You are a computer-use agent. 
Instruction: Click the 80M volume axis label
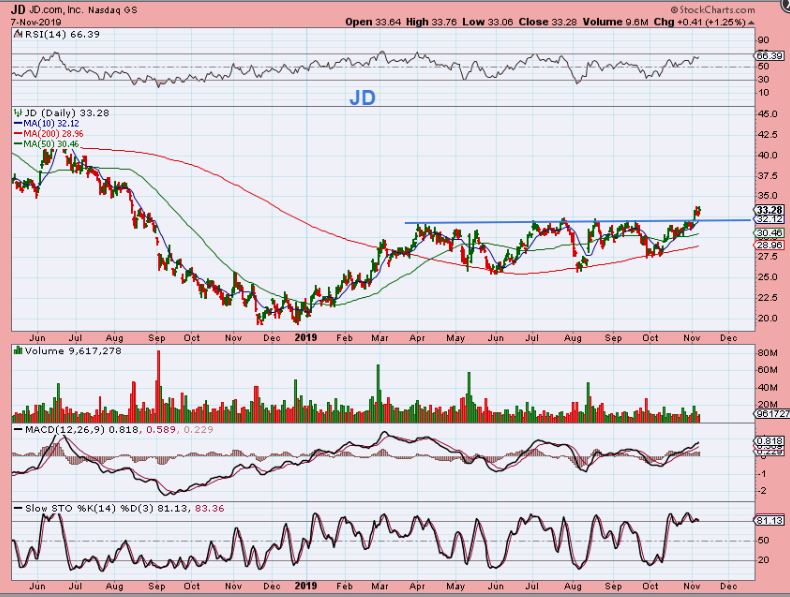pyautogui.click(x=767, y=353)
